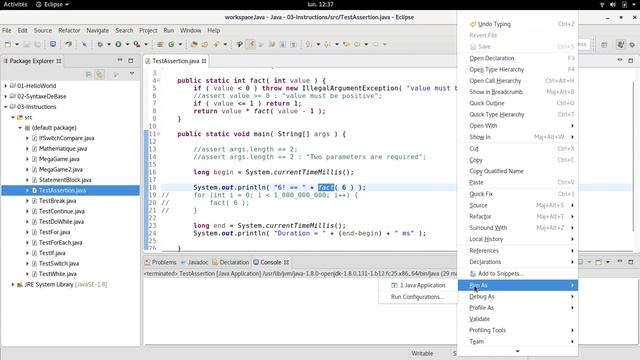The image size is (640, 360).
Task: Show more context menu entries arrow
Action: 518,351
